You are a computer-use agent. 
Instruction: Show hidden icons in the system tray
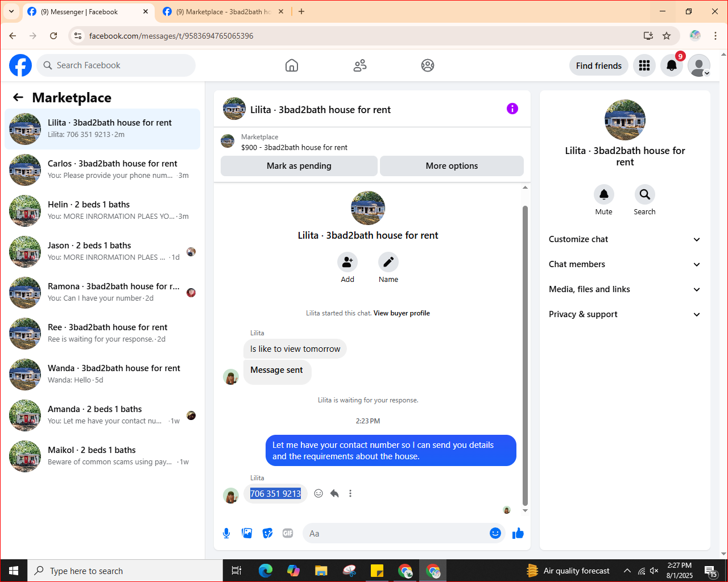(627, 571)
